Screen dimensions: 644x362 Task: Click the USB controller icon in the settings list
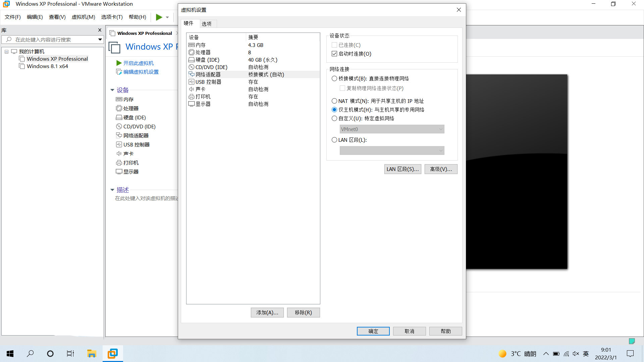tap(192, 82)
